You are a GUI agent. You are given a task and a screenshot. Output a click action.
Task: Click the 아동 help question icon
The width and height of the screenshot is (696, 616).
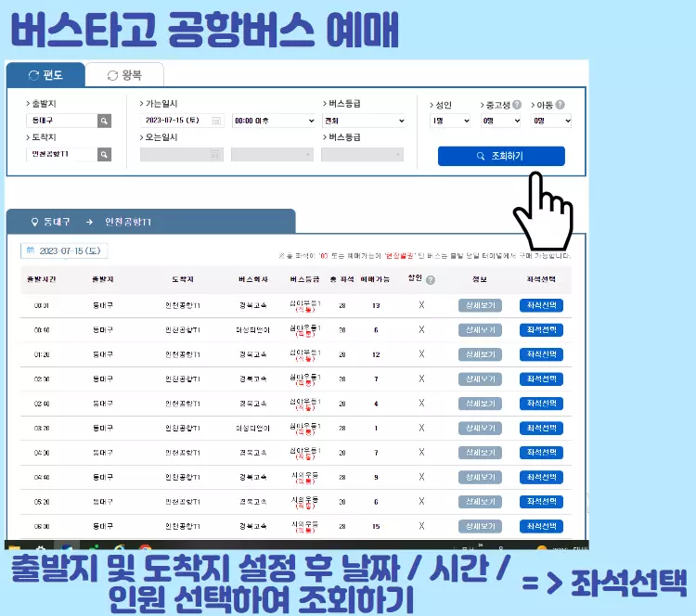tap(561, 105)
